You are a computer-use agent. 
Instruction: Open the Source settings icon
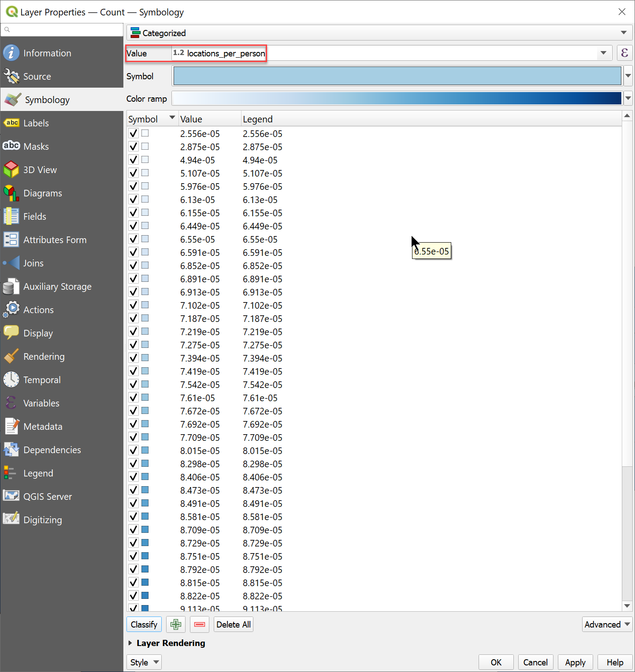[x=11, y=76]
